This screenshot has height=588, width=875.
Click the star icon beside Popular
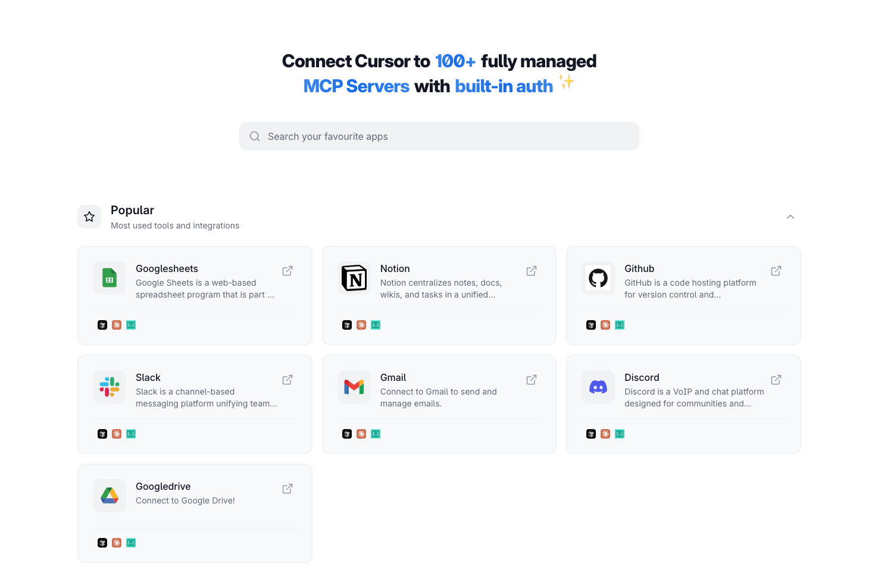(x=89, y=217)
